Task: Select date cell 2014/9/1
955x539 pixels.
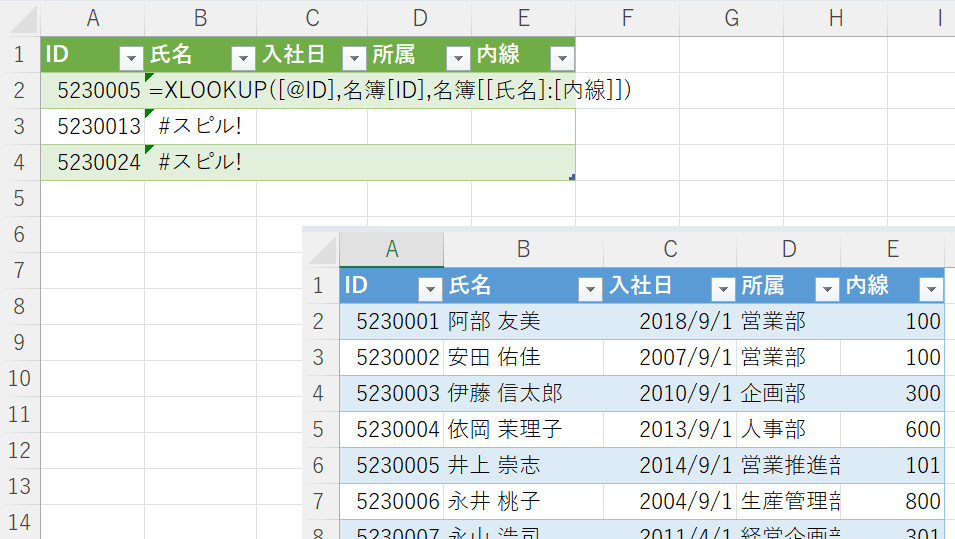Action: pyautogui.click(x=670, y=465)
